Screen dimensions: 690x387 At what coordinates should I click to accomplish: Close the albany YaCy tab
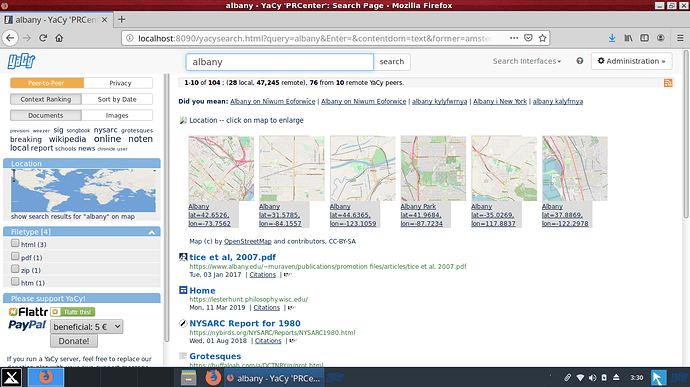[x=104, y=20]
